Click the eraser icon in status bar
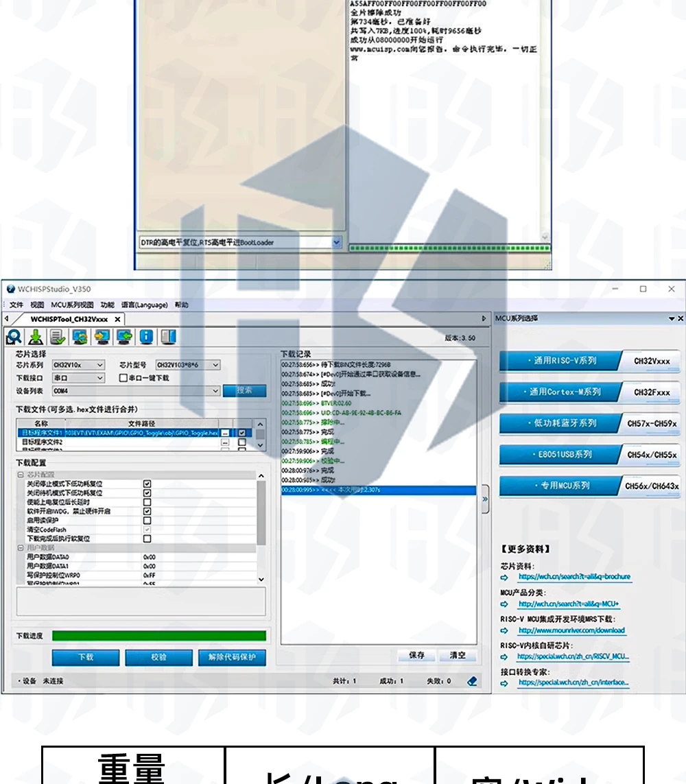This screenshot has width=686, height=784. click(472, 681)
